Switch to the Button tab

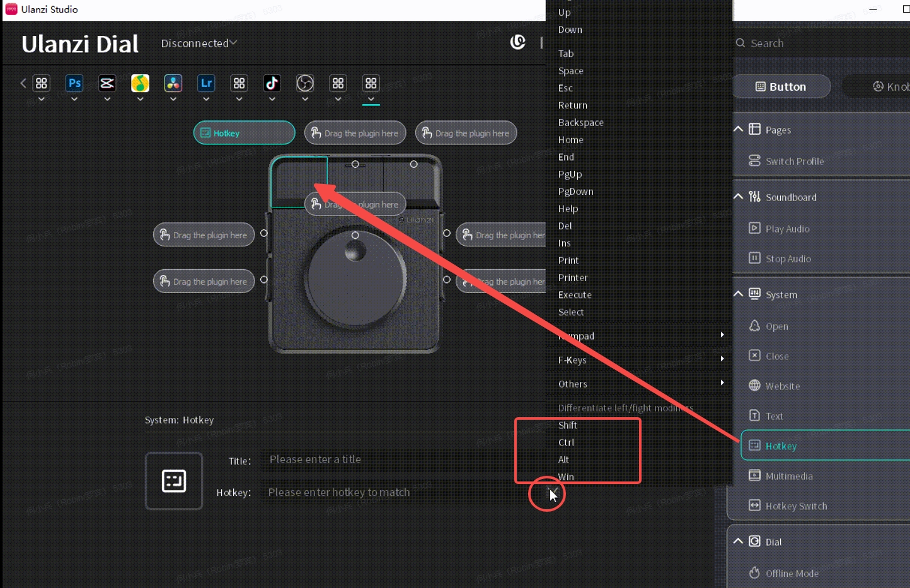(x=781, y=86)
